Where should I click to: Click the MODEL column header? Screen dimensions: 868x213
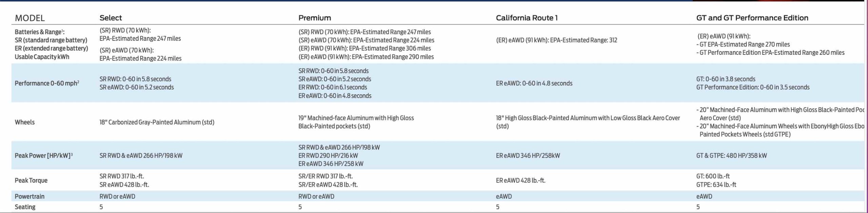coord(29,18)
